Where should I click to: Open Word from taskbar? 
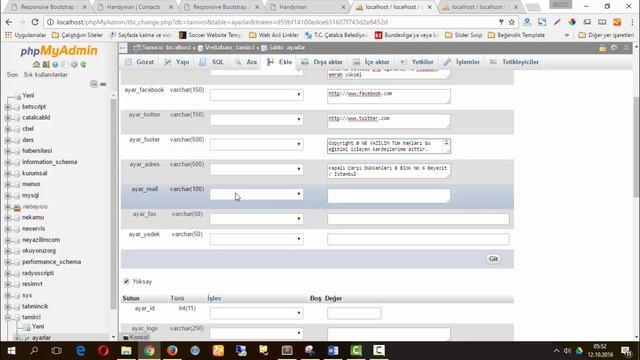point(333,351)
